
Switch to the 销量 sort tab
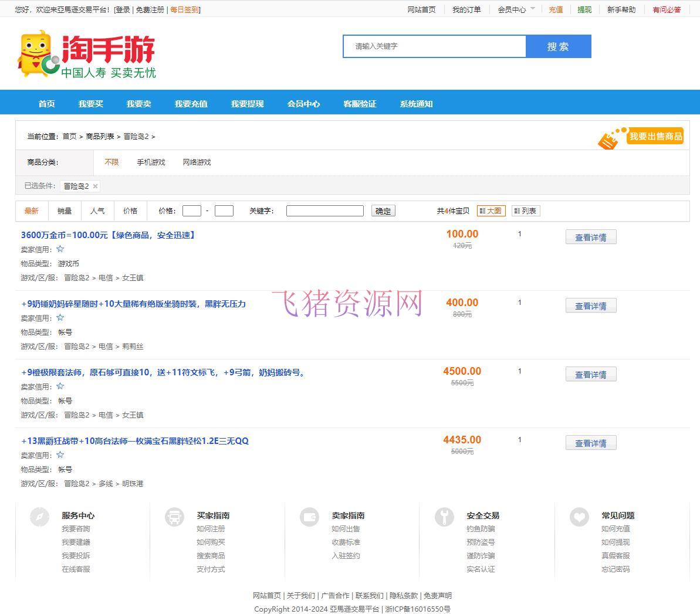point(64,211)
